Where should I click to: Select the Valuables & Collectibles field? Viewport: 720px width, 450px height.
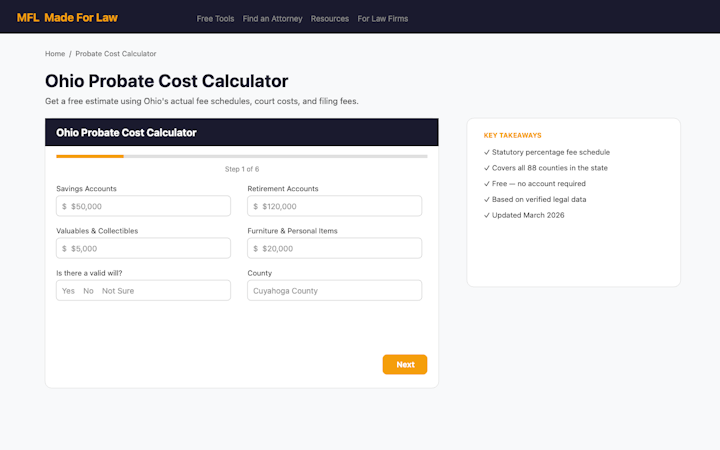click(x=148, y=248)
